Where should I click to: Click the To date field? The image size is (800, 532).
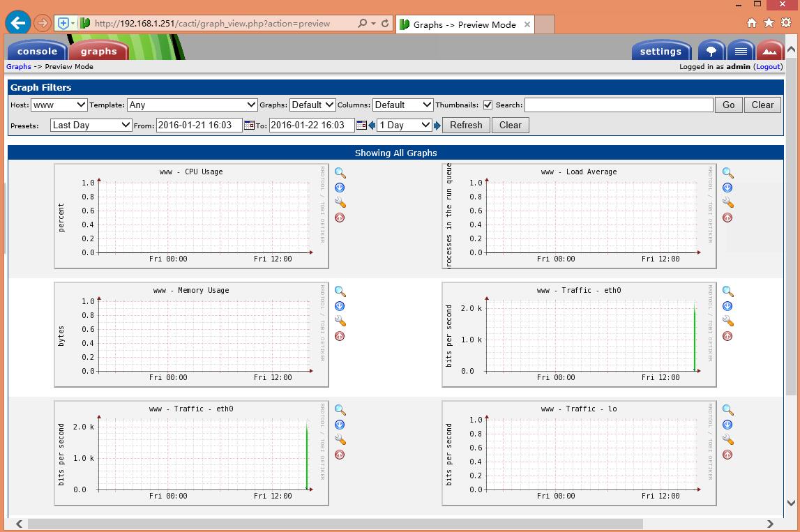[x=312, y=125]
